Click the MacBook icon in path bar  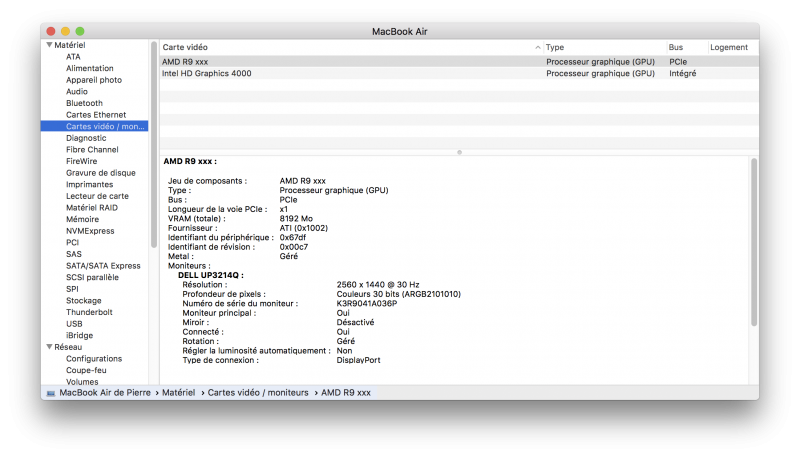click(x=51, y=393)
